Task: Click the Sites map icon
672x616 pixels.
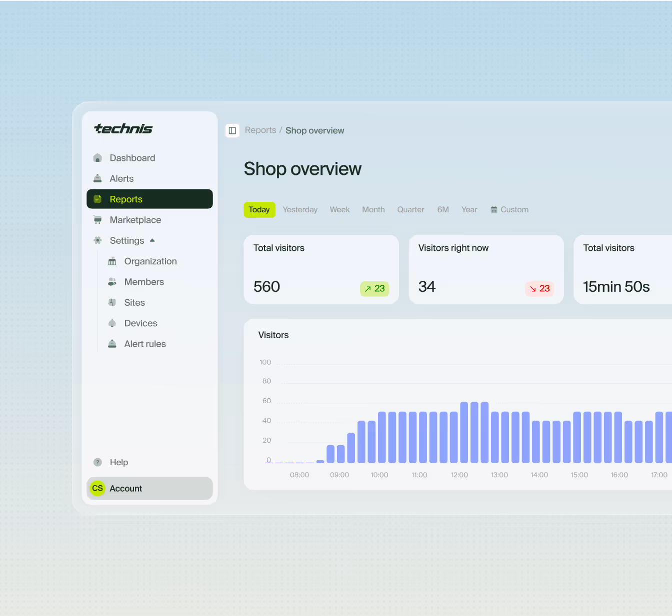Action: [112, 302]
